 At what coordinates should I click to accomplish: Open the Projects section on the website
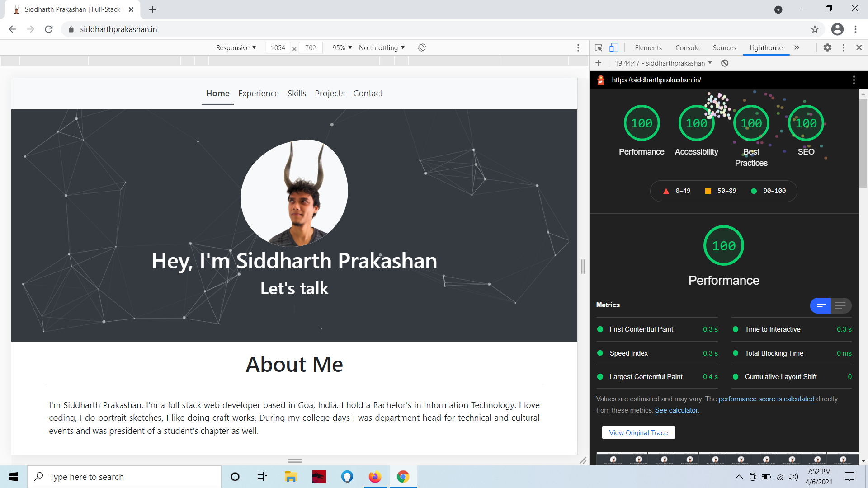point(330,93)
